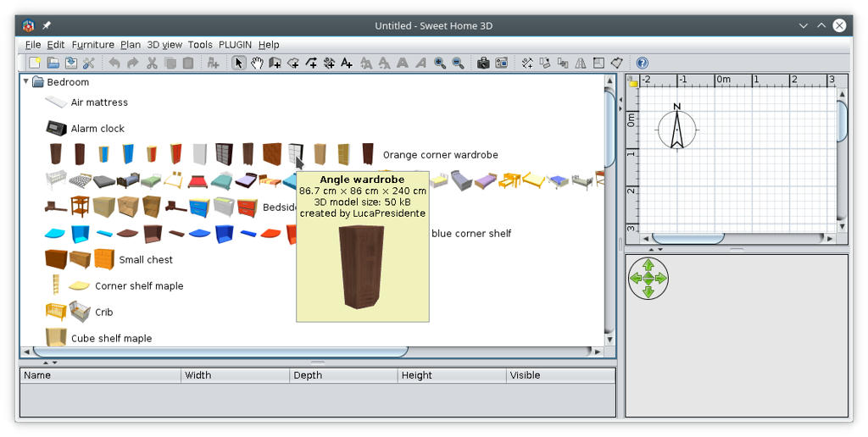The image size is (868, 437).
Task: Turn 3D view left with left arrow
Action: pyautogui.click(x=636, y=279)
